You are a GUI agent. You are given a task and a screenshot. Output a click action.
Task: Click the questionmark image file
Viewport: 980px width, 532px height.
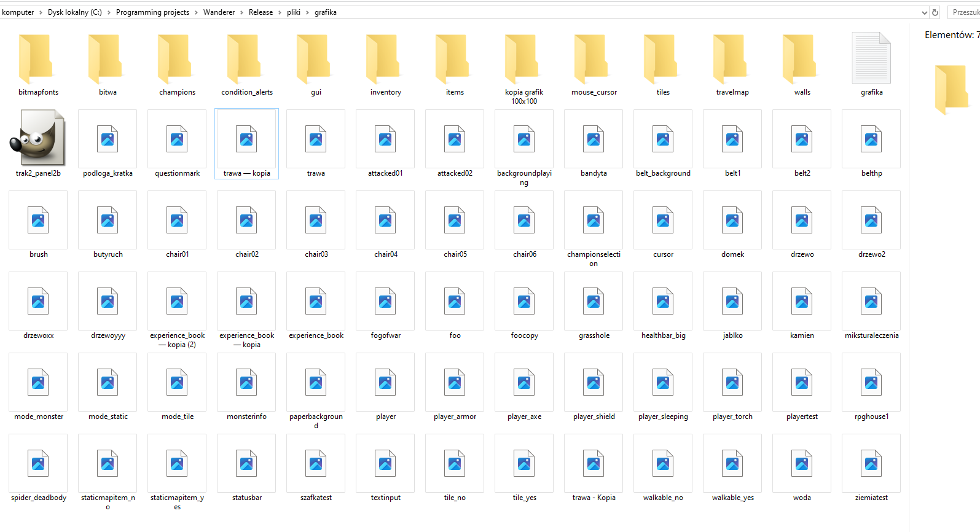[x=177, y=140]
